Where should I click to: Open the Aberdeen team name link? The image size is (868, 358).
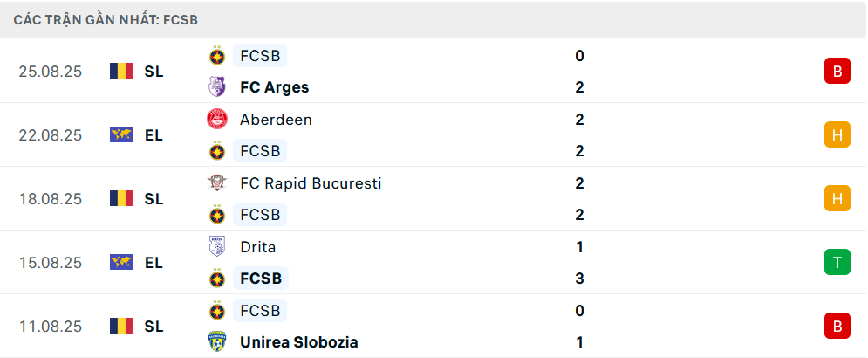276,120
